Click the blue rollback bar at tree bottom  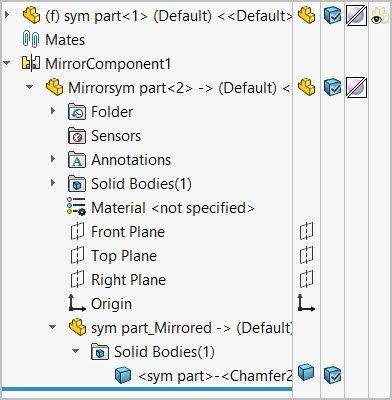147,389
